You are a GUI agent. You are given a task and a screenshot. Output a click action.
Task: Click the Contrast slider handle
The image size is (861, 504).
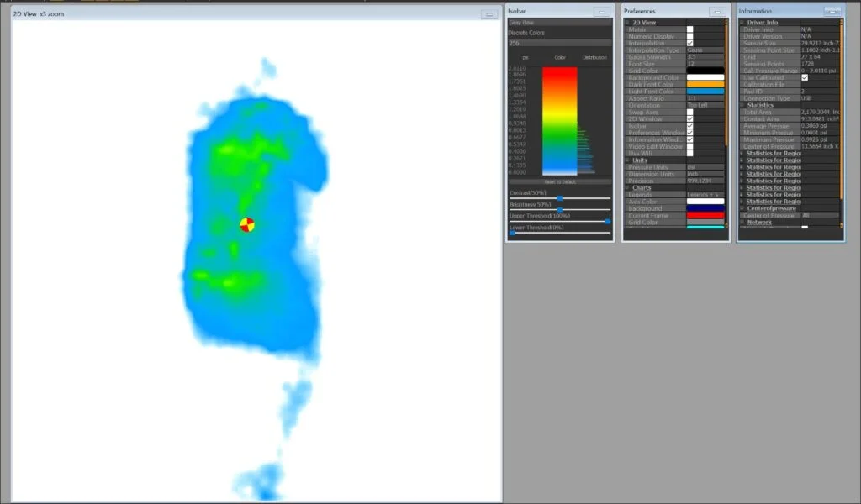pyautogui.click(x=560, y=198)
